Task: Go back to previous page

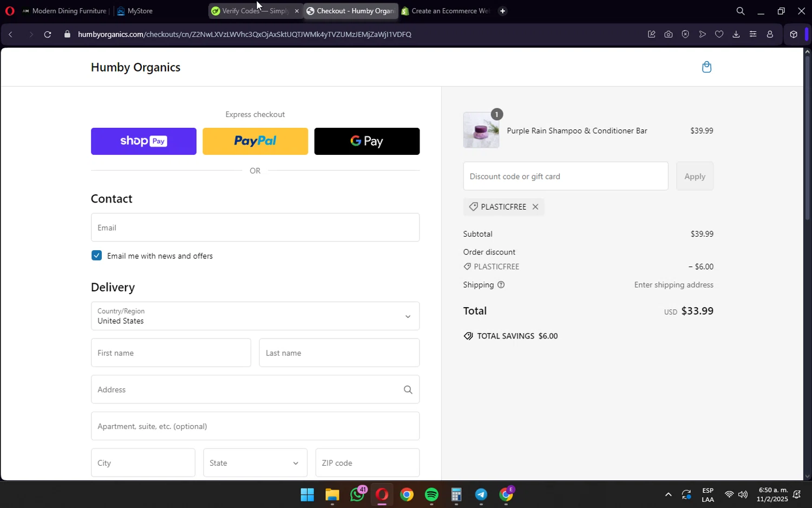Action: [x=10, y=34]
